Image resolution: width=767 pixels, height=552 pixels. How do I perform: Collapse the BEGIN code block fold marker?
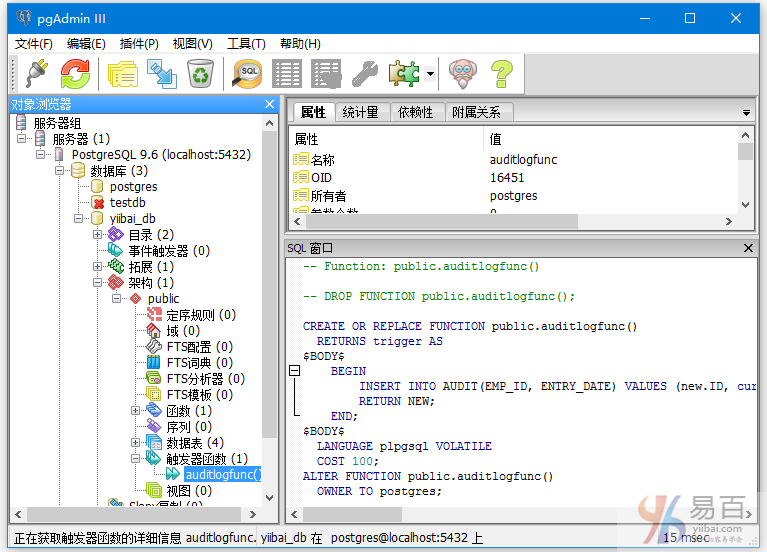click(294, 371)
